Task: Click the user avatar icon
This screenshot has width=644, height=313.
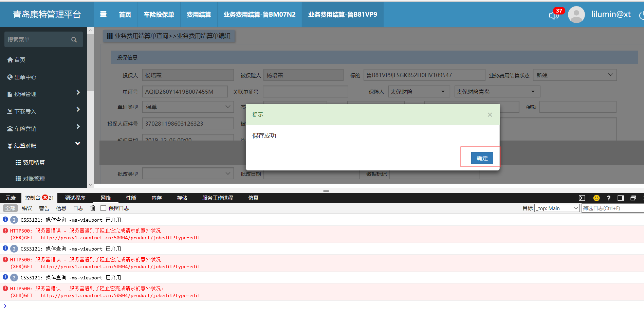Action: point(576,15)
